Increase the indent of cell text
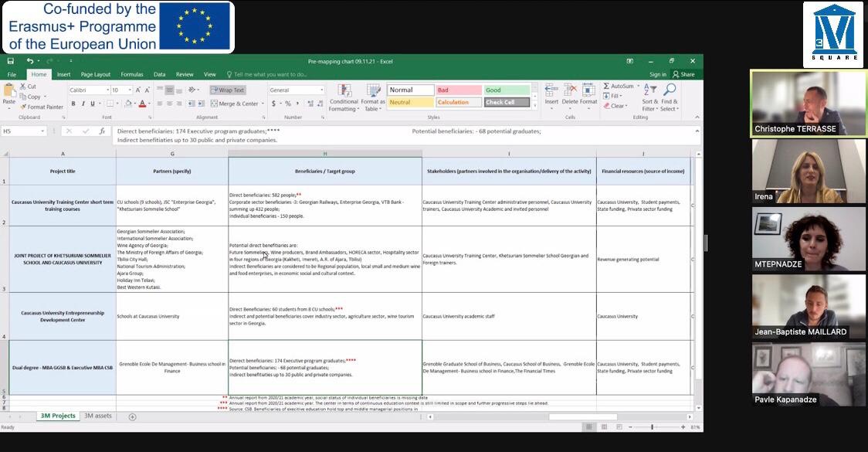This screenshot has width=868, height=452. (200, 104)
